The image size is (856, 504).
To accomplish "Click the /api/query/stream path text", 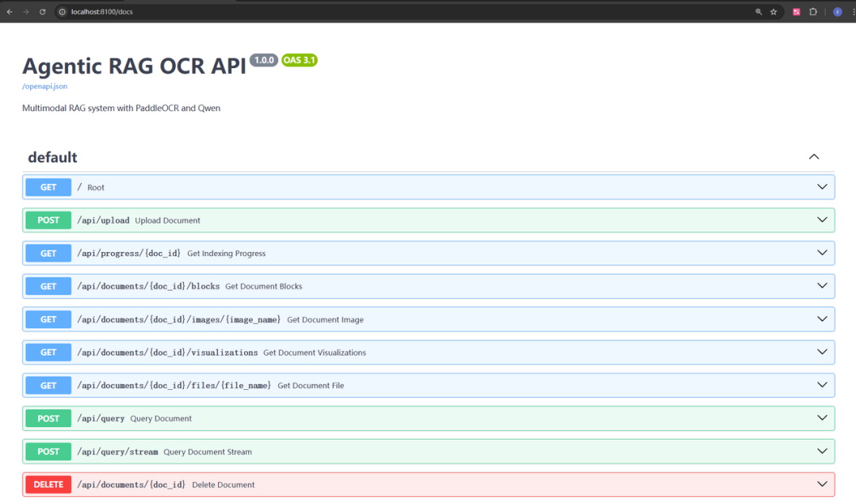I will [117, 452].
